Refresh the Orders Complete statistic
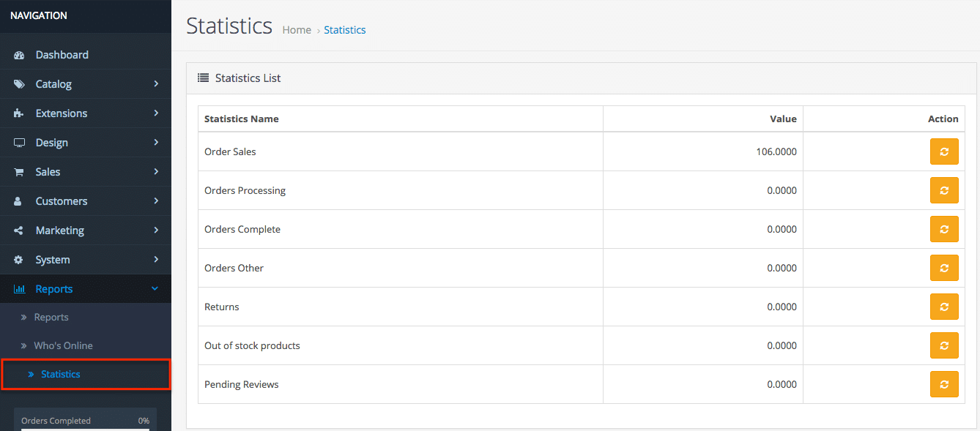Image resolution: width=980 pixels, height=431 pixels. tap(944, 229)
